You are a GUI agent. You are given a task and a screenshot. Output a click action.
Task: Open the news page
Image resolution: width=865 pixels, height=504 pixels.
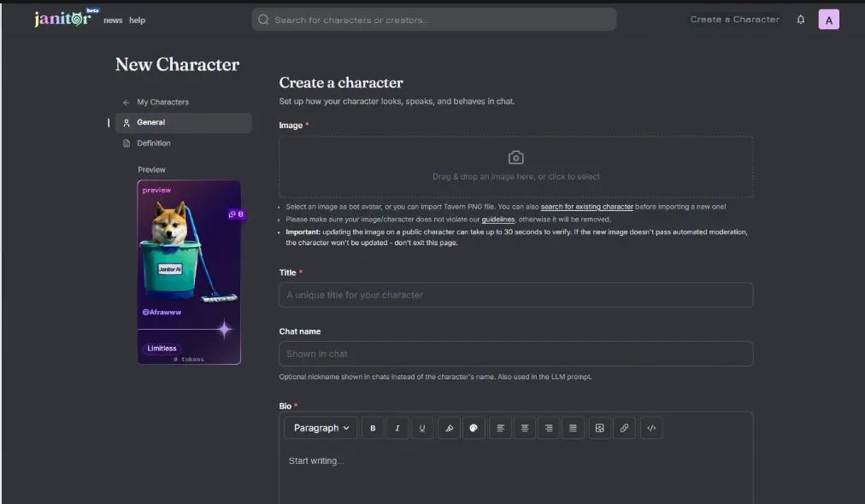click(x=113, y=20)
